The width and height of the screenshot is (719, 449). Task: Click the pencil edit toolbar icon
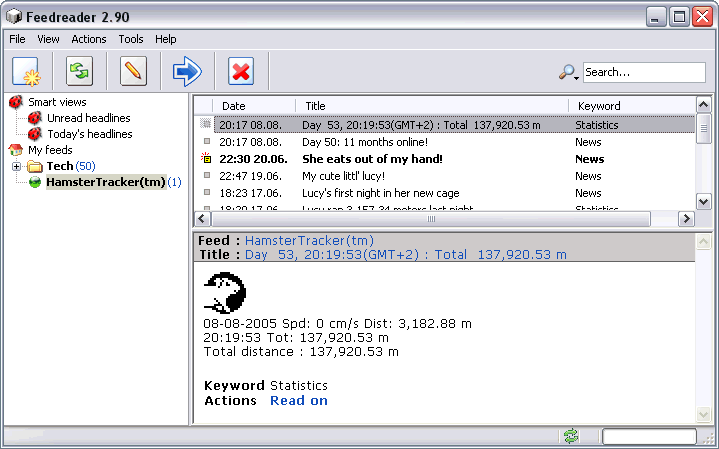click(x=133, y=72)
